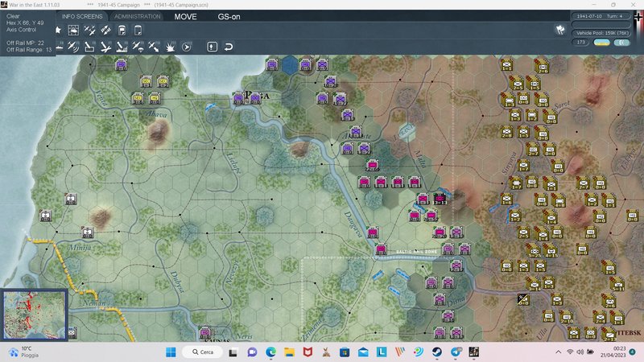Click the 1941-07-10 Turn 4 date field
Image resolution: width=644 pixels, height=362 pixels.
pyautogui.click(x=600, y=16)
